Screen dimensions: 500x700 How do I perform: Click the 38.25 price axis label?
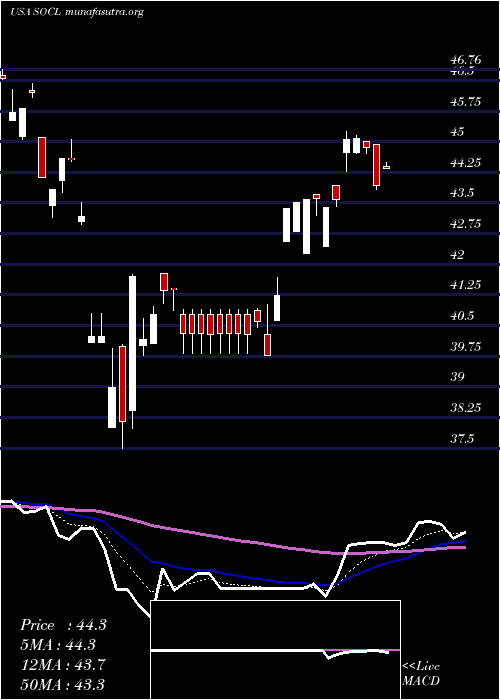466,408
